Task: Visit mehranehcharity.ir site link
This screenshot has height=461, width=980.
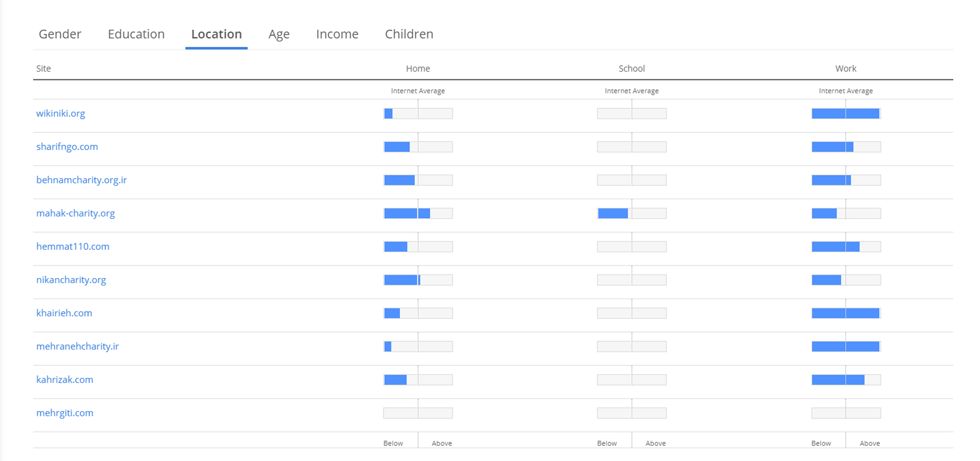Action: click(x=77, y=347)
